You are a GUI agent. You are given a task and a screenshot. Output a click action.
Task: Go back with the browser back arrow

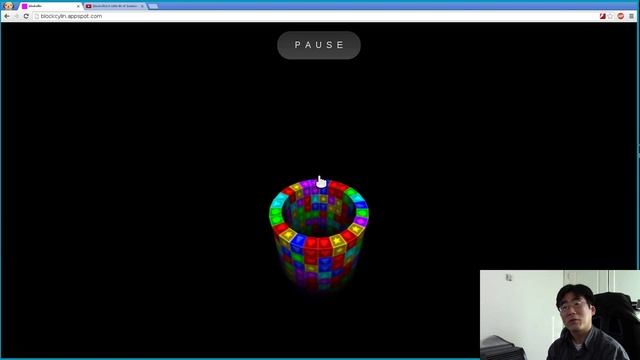(7, 16)
